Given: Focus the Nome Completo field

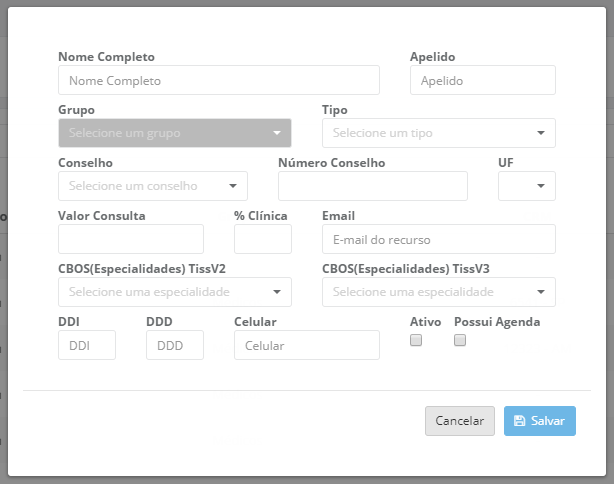Looking at the screenshot, I should point(219,80).
